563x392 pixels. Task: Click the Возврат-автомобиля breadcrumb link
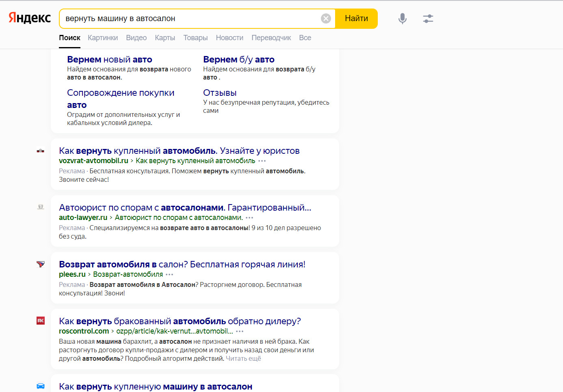click(128, 274)
